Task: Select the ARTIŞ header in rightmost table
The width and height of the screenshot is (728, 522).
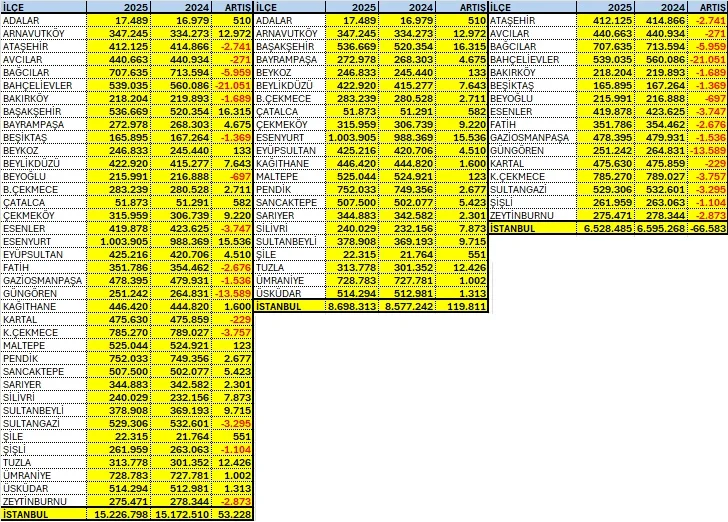Action: click(x=711, y=6)
